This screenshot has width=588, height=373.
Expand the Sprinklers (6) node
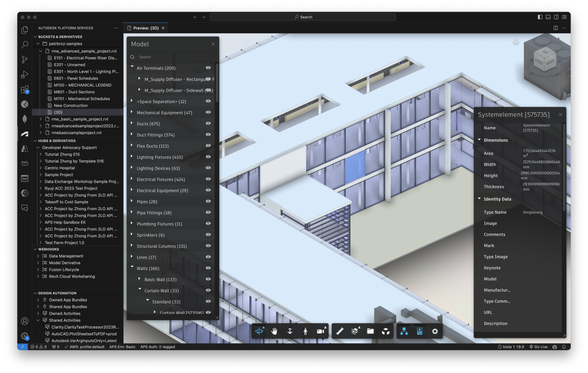click(x=132, y=234)
